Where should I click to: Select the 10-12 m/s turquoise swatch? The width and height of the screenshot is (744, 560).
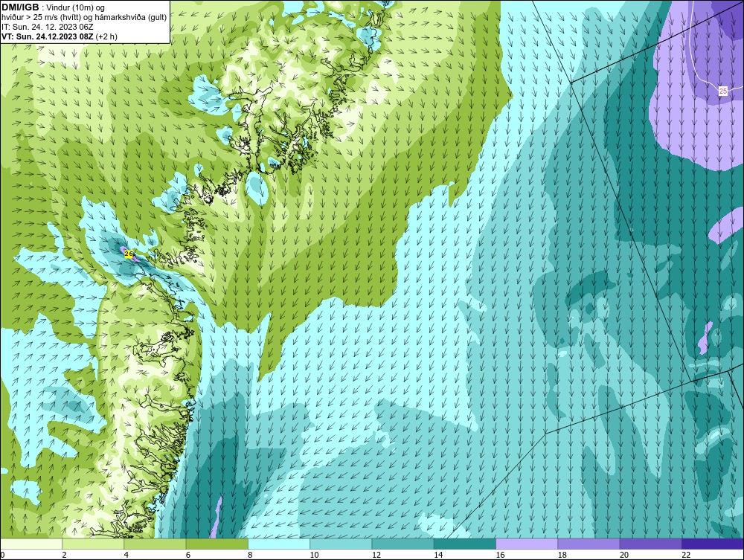tap(341, 544)
